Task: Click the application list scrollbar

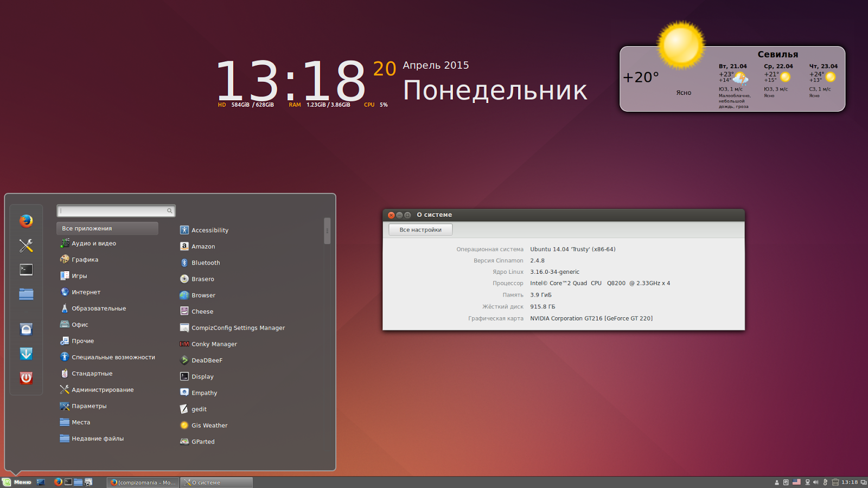Action: (327, 231)
